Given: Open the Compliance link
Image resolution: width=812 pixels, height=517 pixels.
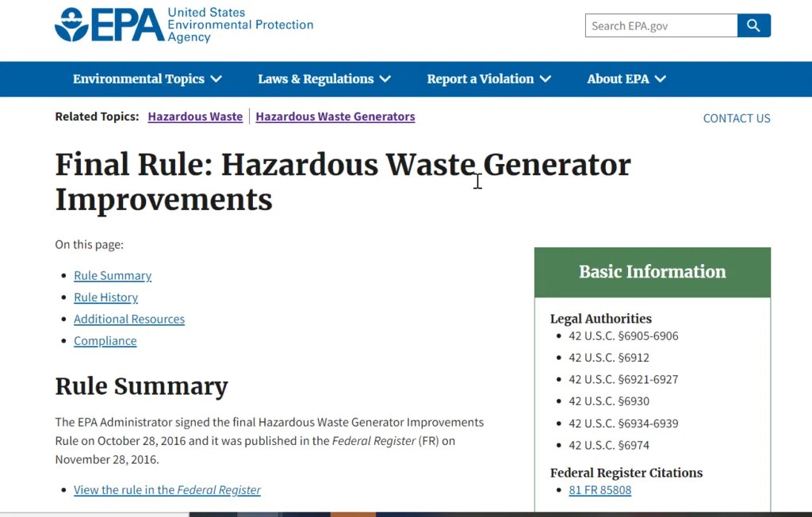Looking at the screenshot, I should pos(105,341).
